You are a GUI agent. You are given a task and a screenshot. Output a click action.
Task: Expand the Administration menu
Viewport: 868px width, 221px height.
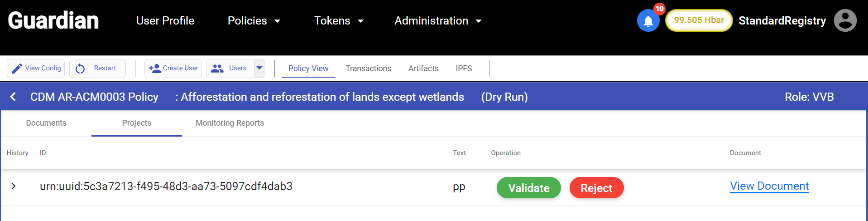[437, 21]
